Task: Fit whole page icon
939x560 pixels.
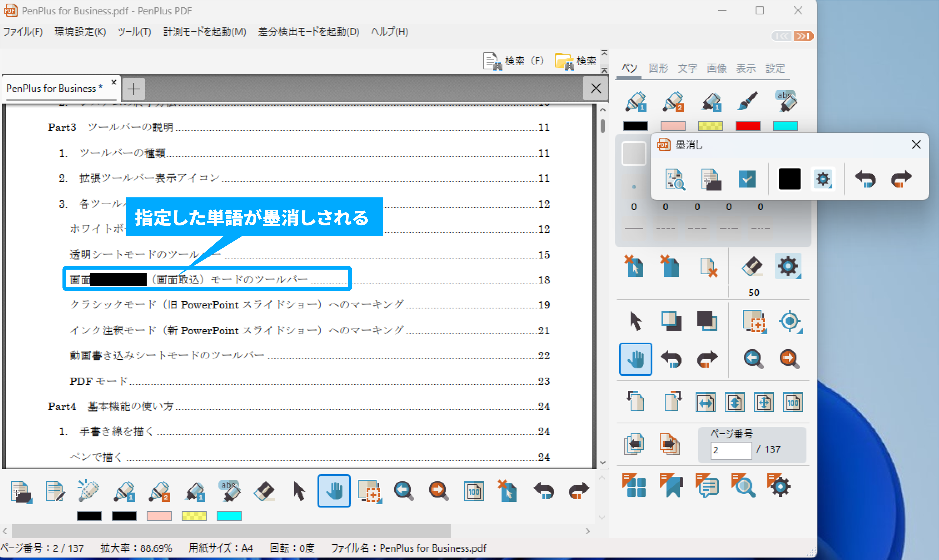Action: 764,402
